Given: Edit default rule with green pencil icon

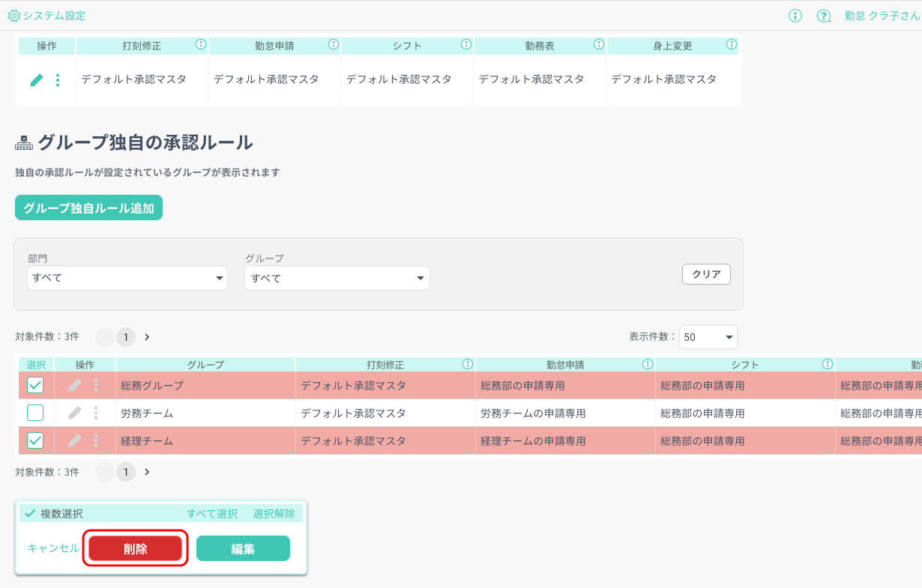Looking at the screenshot, I should tap(37, 80).
